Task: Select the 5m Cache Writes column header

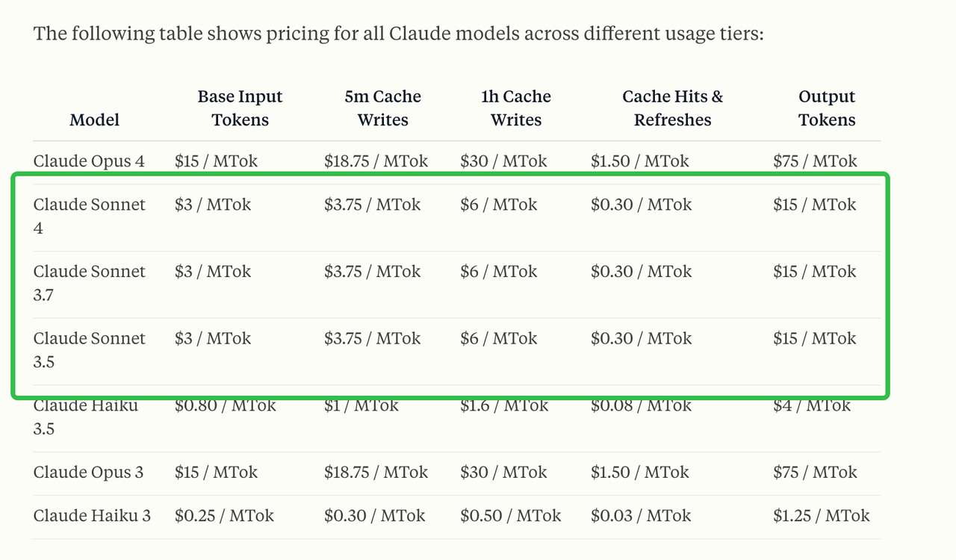Action: click(x=382, y=108)
